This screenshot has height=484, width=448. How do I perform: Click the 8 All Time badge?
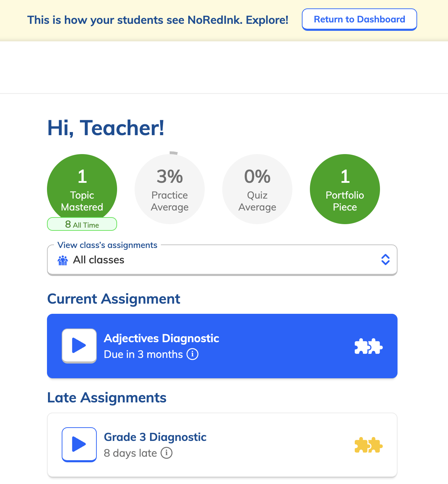click(82, 224)
